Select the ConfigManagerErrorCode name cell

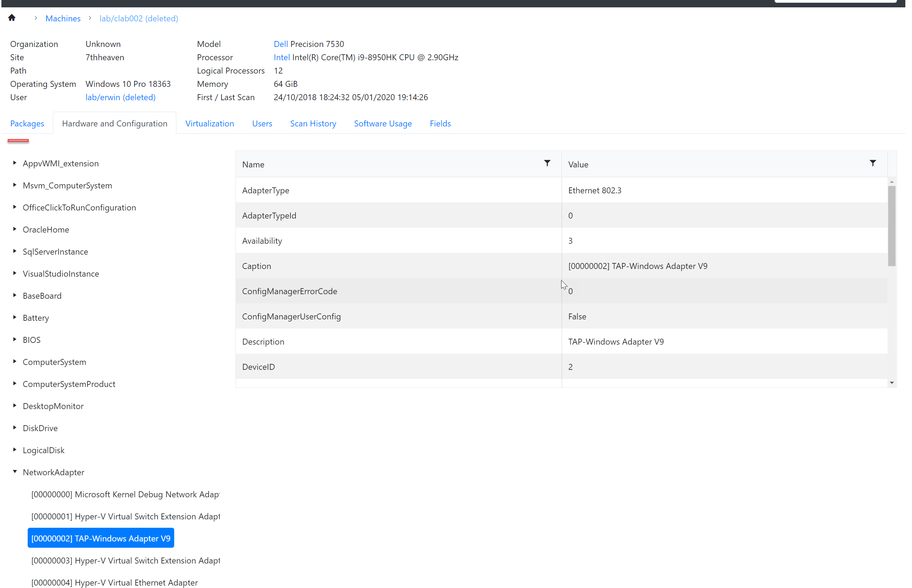coord(399,291)
